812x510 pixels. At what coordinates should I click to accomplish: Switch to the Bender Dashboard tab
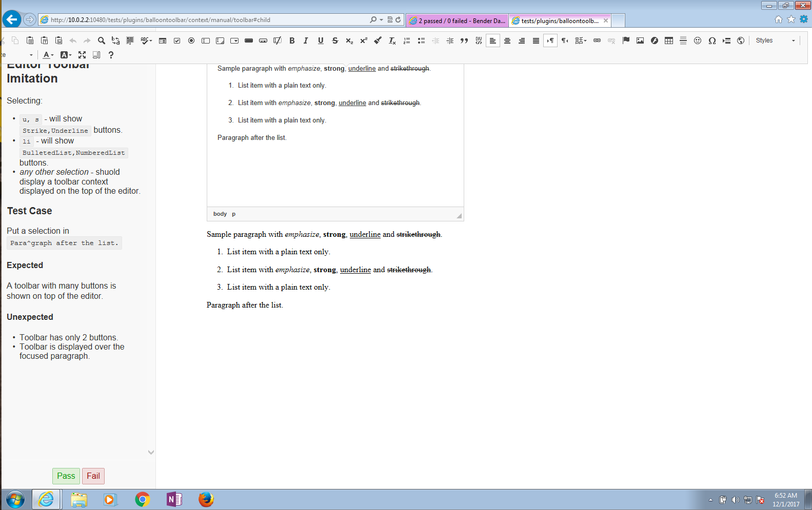point(457,21)
